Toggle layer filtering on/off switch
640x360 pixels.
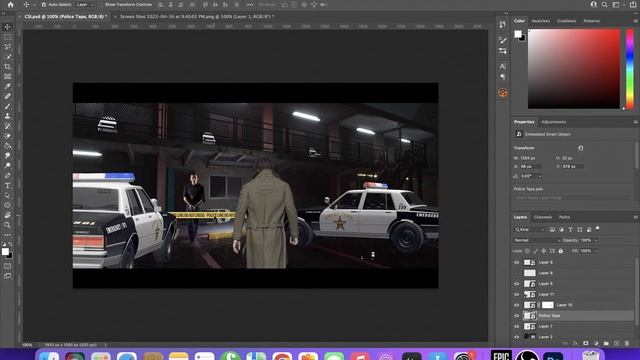coord(598,229)
